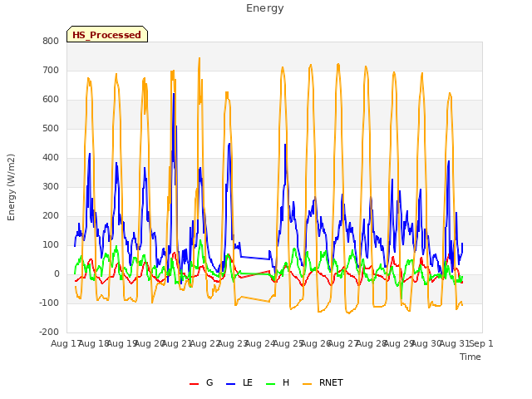Click the 0 y-axis tick label
This screenshot has width=532, height=399.
[57, 274]
